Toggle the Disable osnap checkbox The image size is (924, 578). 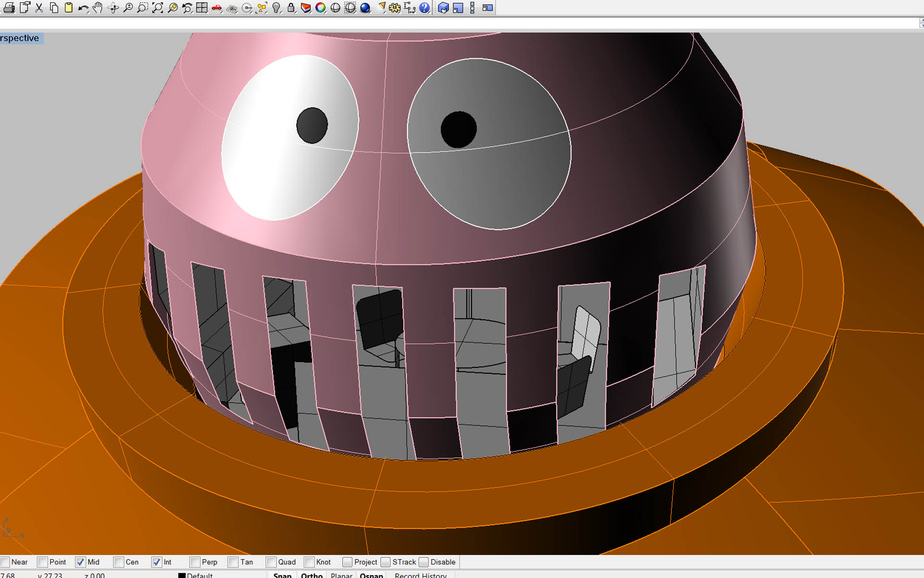coord(423,562)
